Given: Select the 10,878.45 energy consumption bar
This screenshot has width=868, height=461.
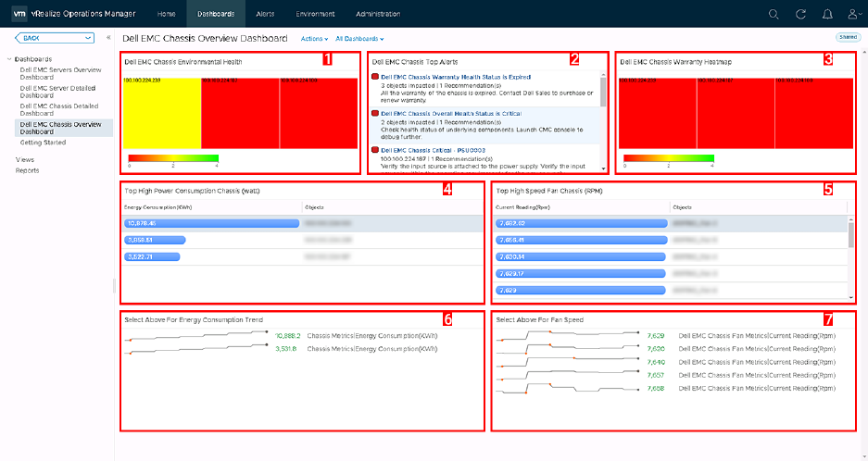Looking at the screenshot, I should [x=211, y=223].
